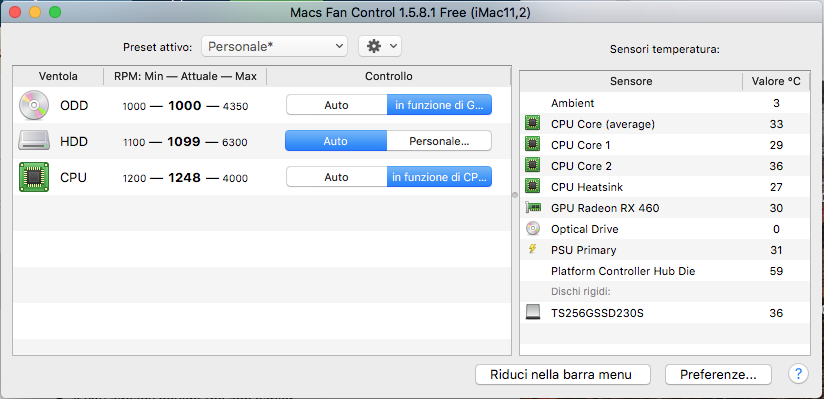824x399 pixels.
Task: Click HDD current RPM value 1099
Action: point(184,142)
